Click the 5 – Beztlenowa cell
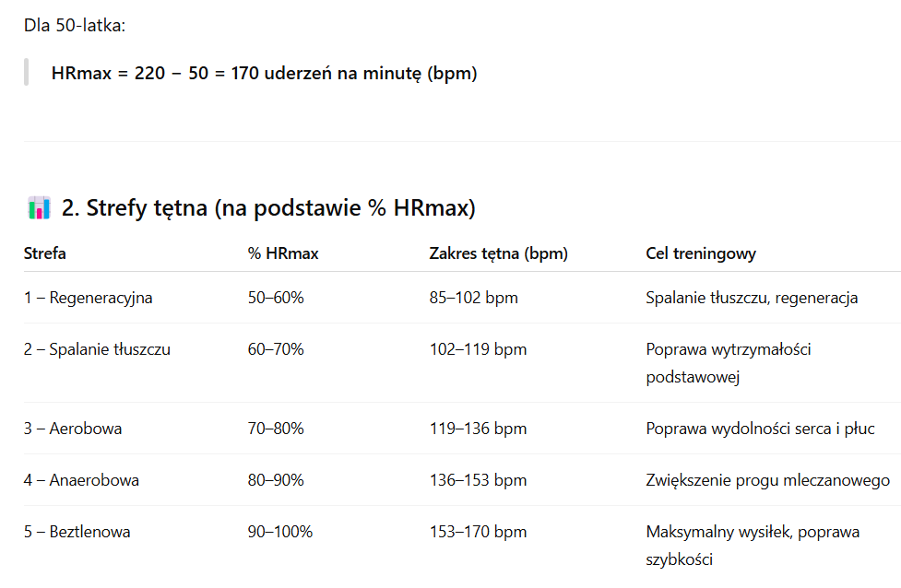 point(77,532)
